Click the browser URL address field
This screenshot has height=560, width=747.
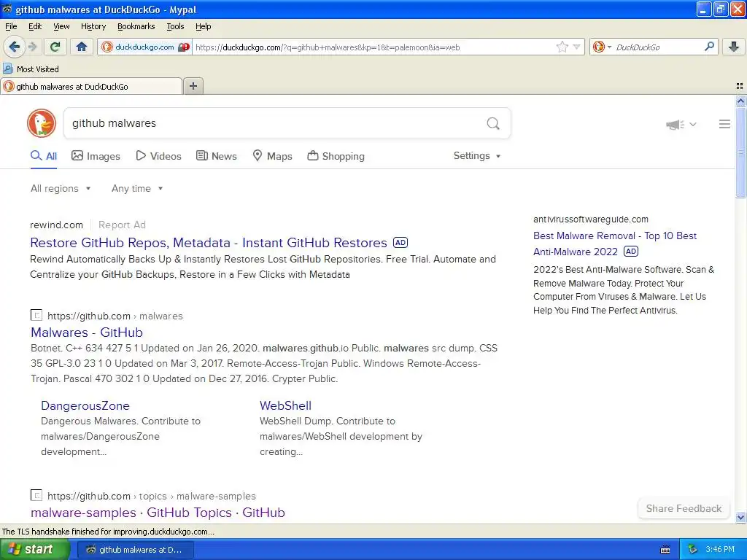pos(374,47)
